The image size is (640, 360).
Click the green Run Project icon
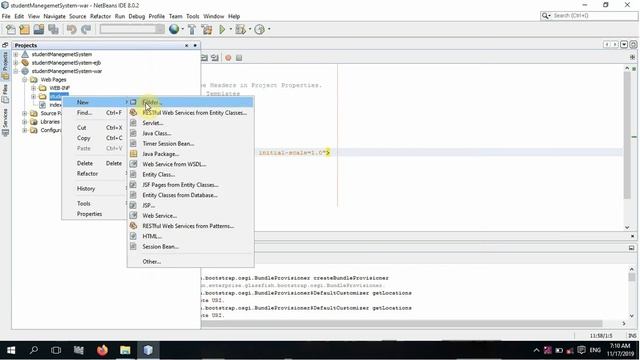(x=222, y=29)
